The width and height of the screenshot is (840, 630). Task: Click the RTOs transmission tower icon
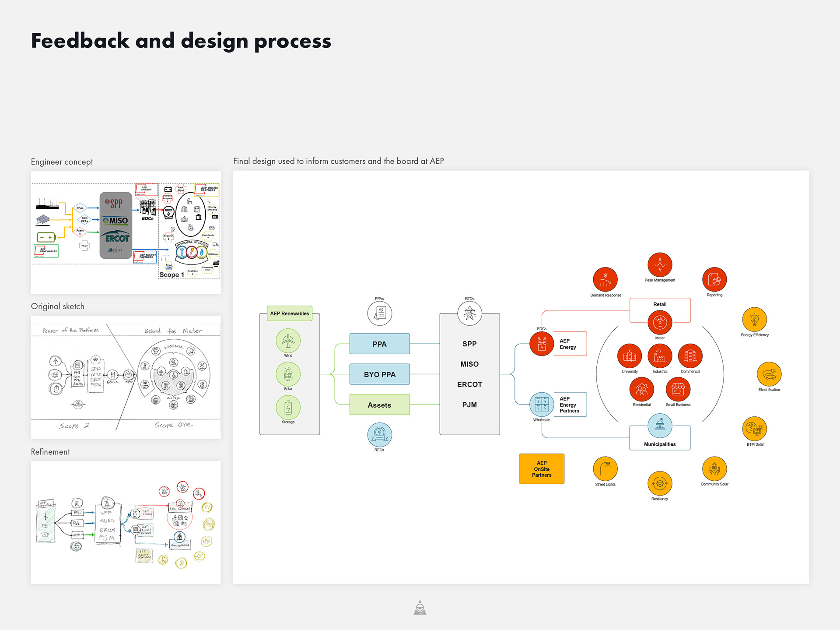[469, 313]
